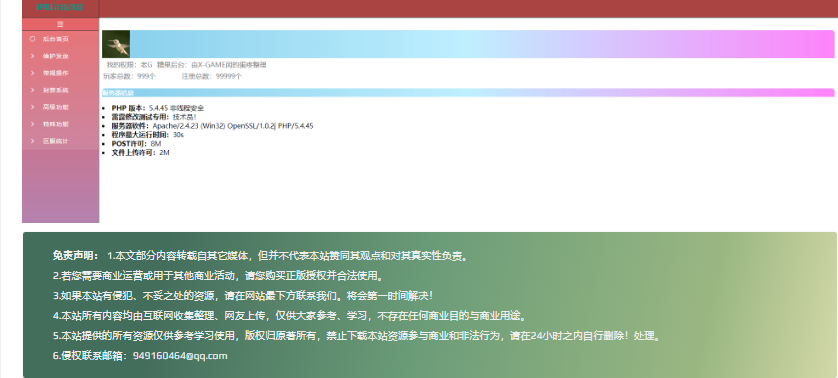Click the site title above the sidebar

tap(60, 7)
